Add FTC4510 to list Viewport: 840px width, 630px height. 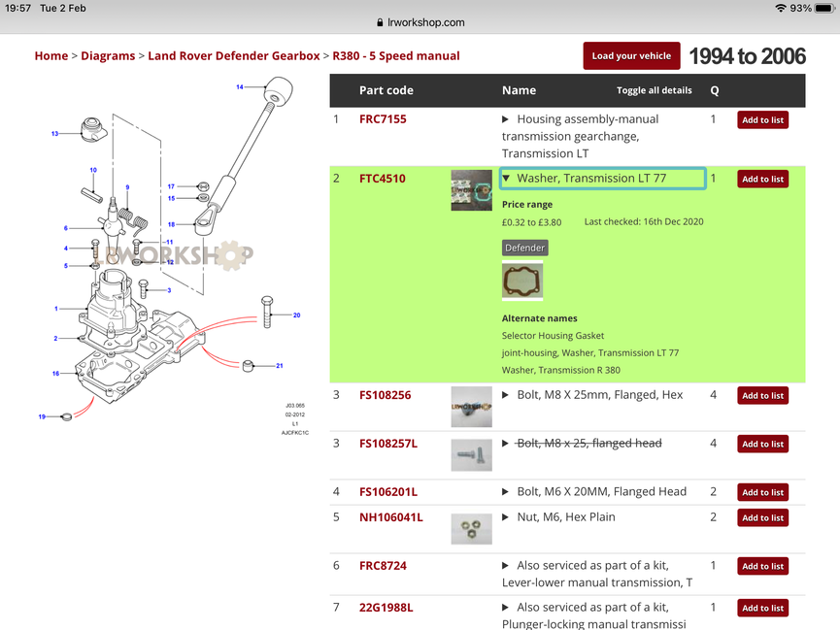click(x=763, y=179)
